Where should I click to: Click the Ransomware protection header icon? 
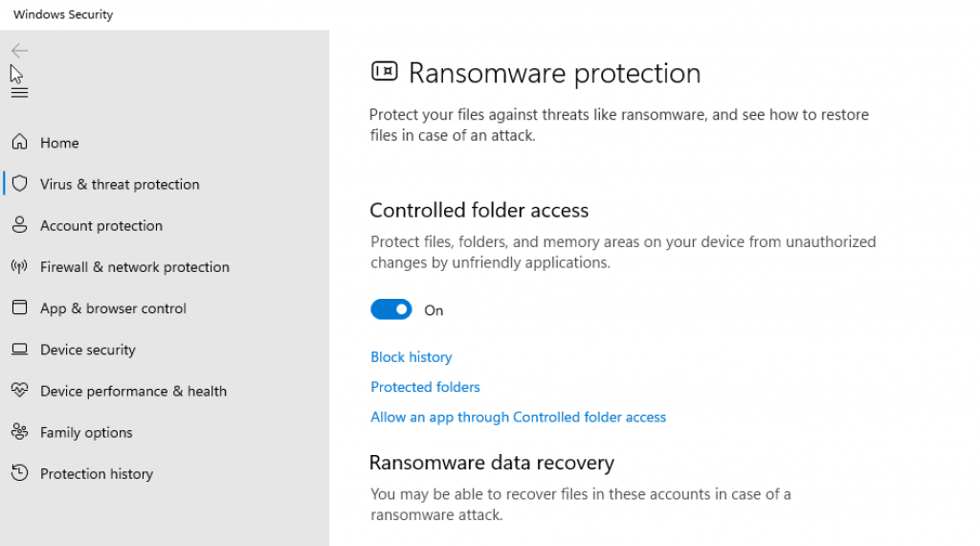(384, 71)
